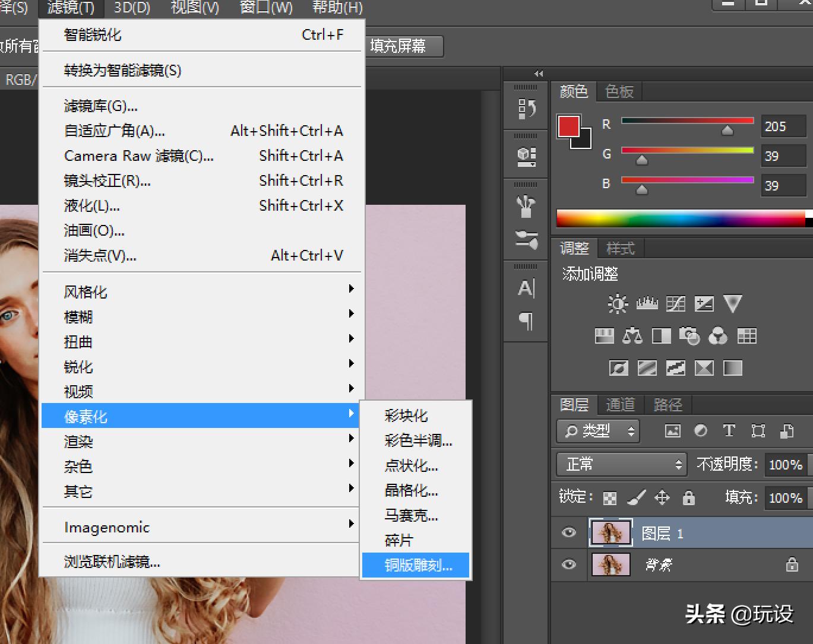
Task: Open the 正常 blend mode dropdown
Action: click(x=622, y=464)
